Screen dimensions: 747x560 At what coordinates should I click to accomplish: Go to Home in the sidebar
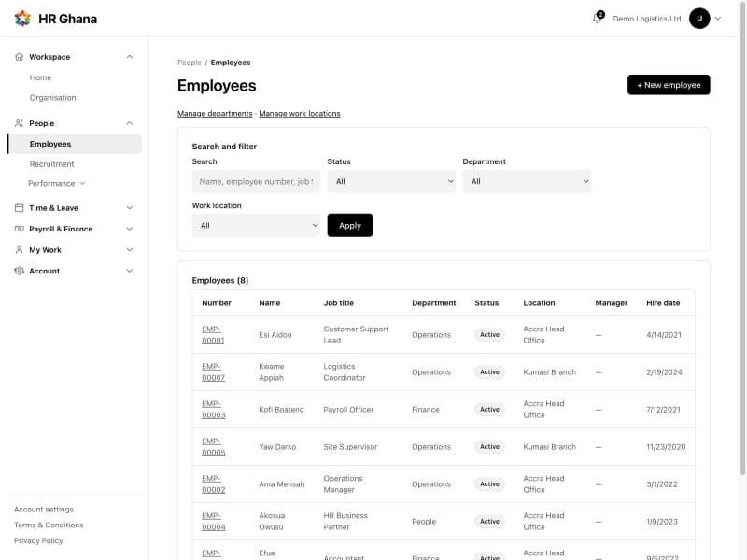(x=40, y=77)
